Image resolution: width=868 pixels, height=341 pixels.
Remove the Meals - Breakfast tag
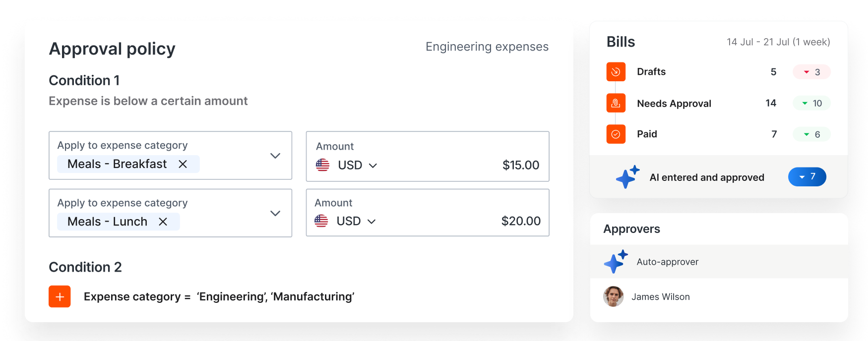[x=183, y=164]
